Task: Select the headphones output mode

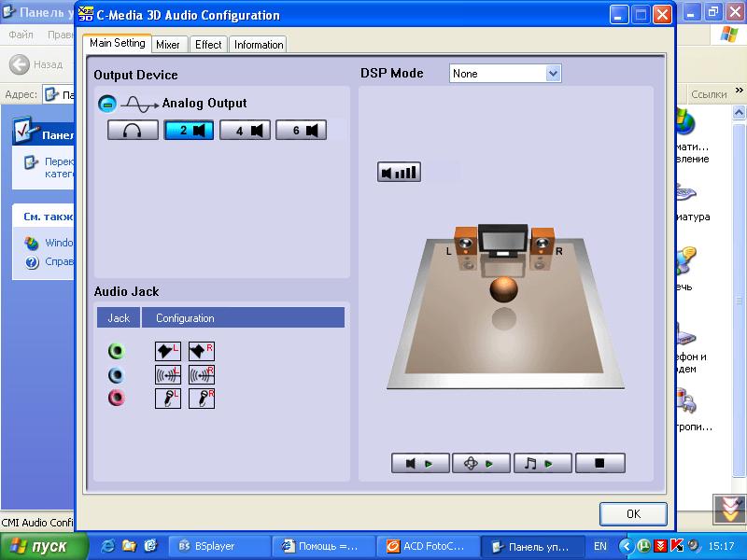Action: [x=133, y=130]
